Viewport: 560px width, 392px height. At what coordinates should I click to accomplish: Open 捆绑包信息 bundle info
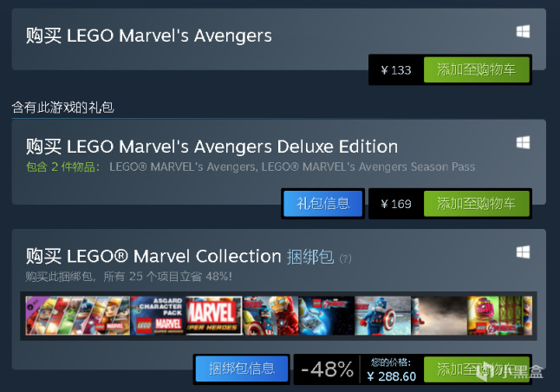(242, 369)
